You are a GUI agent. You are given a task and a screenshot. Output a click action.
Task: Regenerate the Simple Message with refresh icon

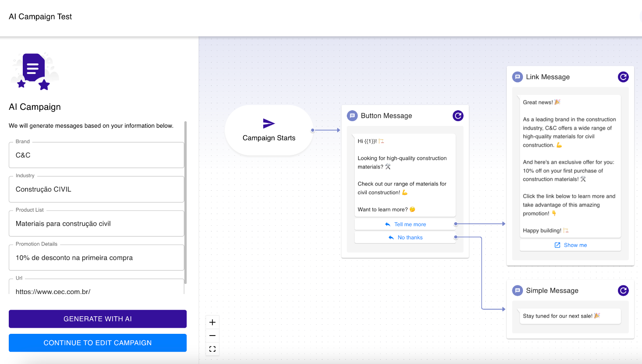tap(623, 290)
